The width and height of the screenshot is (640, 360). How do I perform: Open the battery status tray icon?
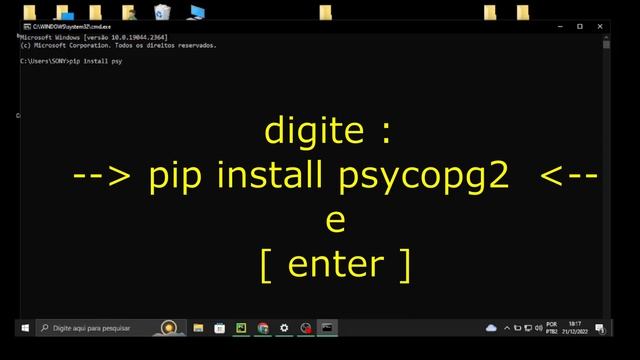[518, 328]
